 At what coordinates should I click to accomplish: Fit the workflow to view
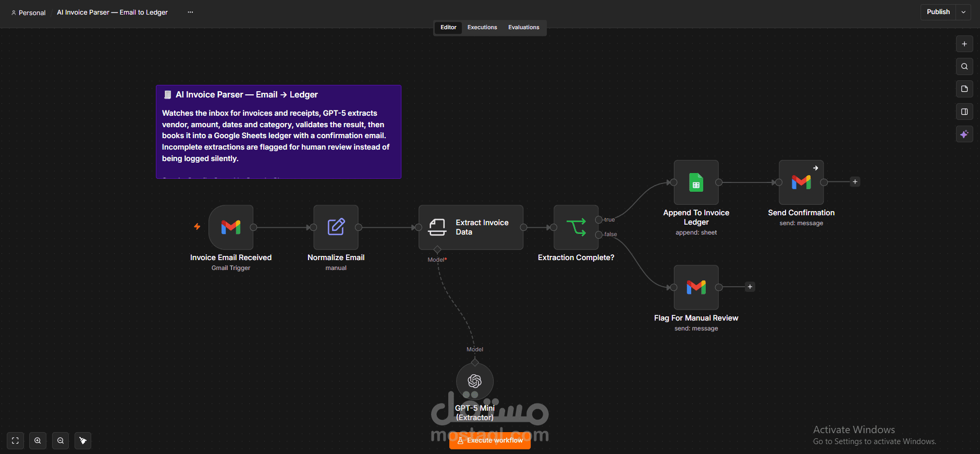coord(15,441)
